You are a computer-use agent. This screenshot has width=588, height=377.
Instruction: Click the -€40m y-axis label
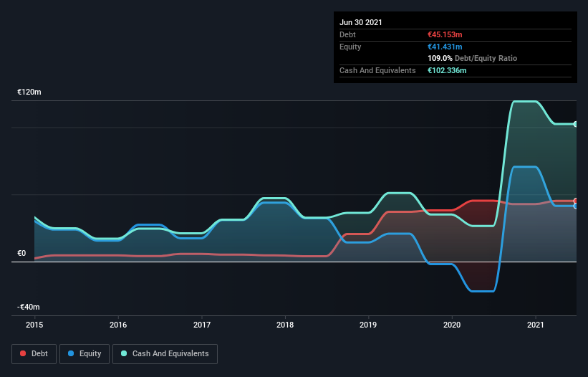click(x=29, y=307)
